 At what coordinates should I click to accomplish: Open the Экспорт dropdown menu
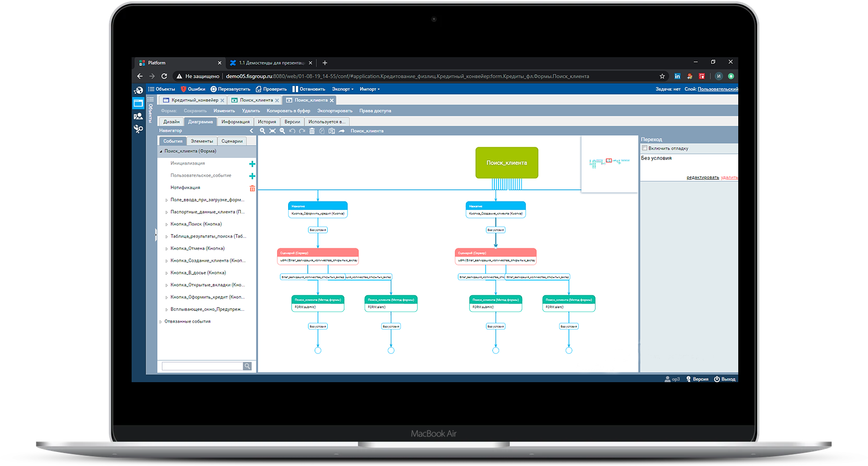pos(343,89)
